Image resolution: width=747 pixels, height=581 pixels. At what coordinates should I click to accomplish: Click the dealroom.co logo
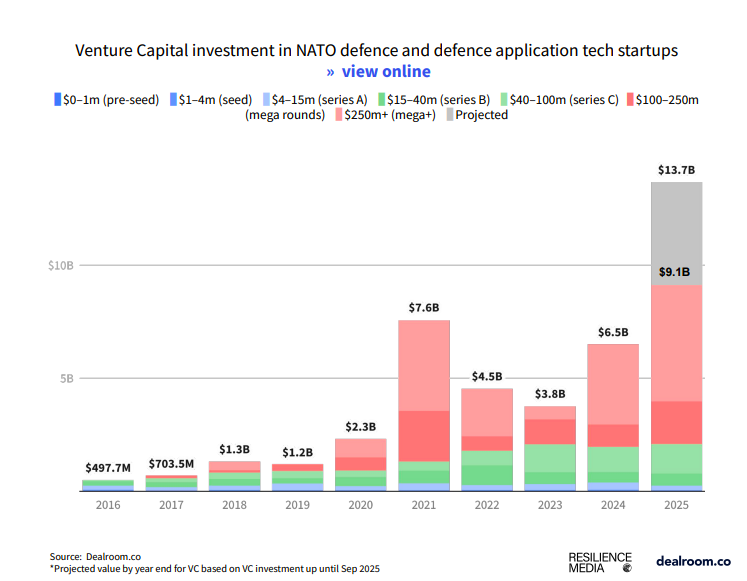(692, 561)
